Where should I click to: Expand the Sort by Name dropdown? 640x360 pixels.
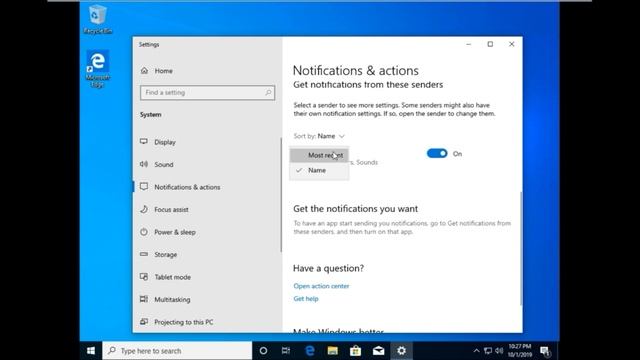(319, 136)
